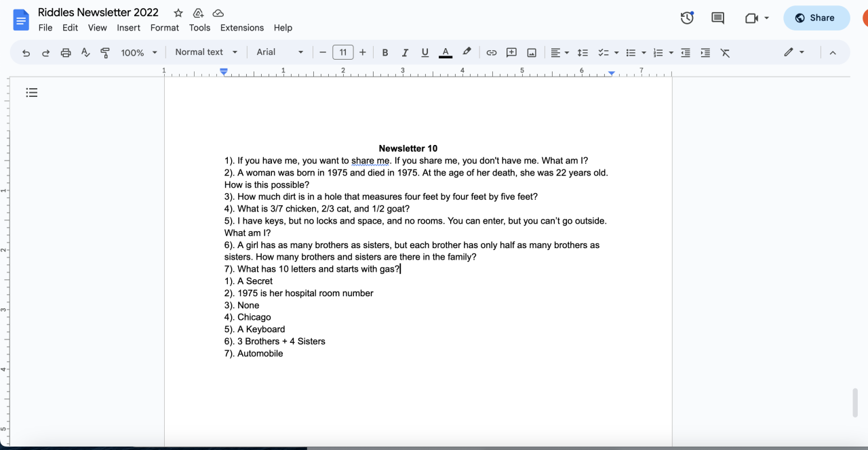
Task: Click the Google Docs home icon
Action: pos(21,20)
